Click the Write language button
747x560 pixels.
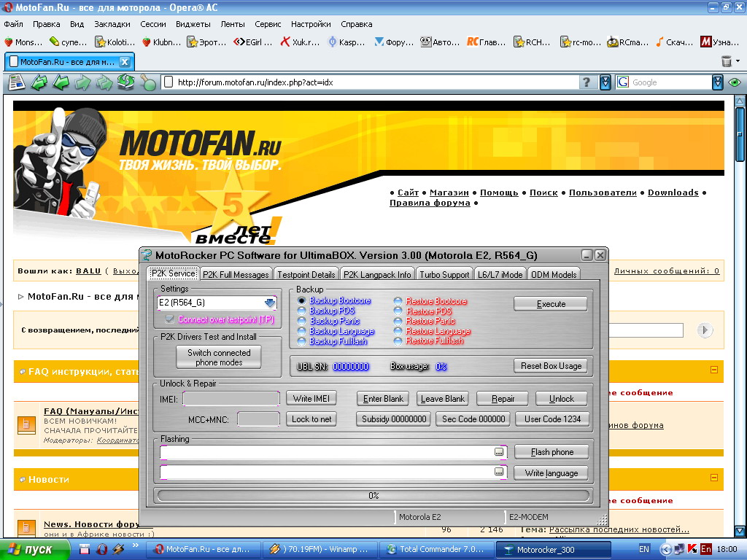[x=551, y=472]
